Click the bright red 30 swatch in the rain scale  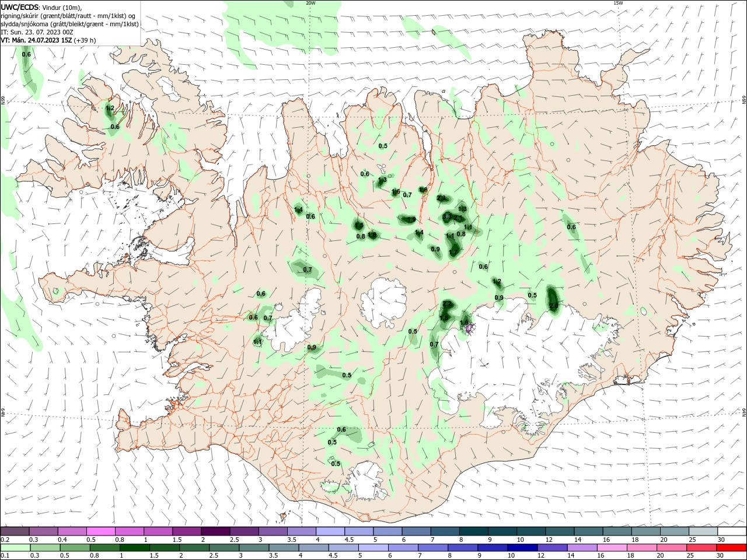click(x=731, y=548)
